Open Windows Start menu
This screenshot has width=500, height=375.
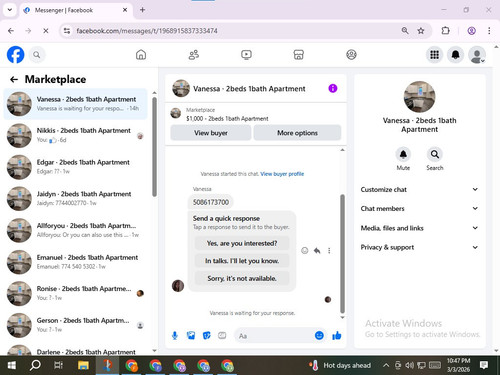pyautogui.click(x=11, y=365)
